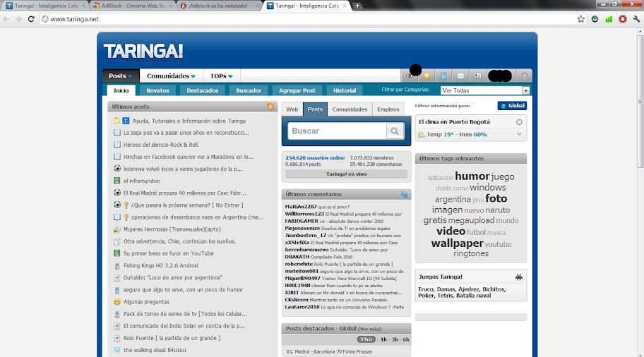Select the 3h time filter
Screen dimensions: 644x357
coord(395,339)
